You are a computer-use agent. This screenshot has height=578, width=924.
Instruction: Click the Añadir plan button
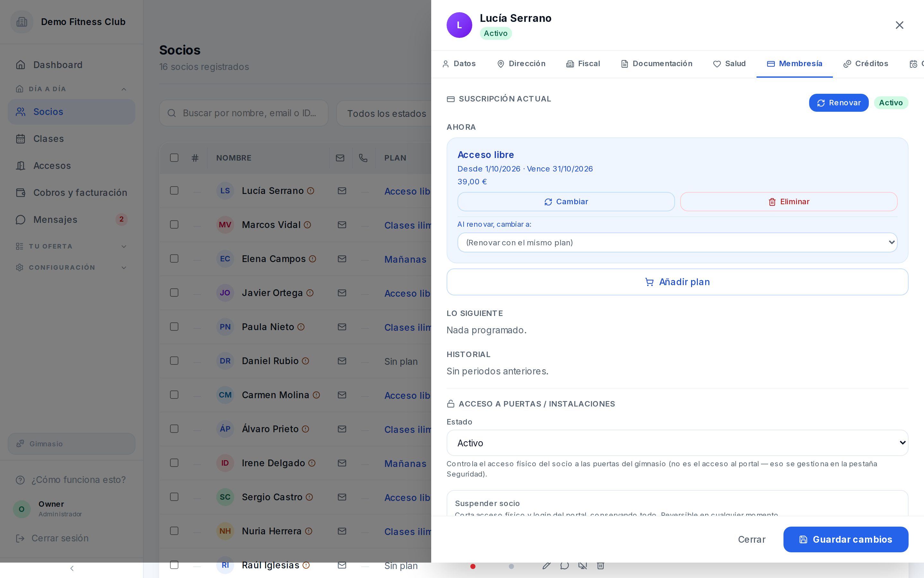coord(677,282)
